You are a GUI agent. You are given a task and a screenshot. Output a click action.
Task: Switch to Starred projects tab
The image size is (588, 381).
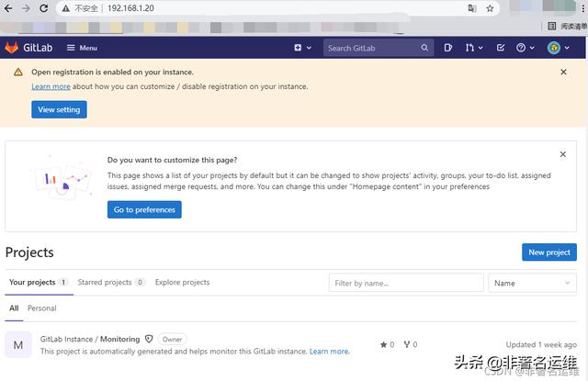pos(111,282)
